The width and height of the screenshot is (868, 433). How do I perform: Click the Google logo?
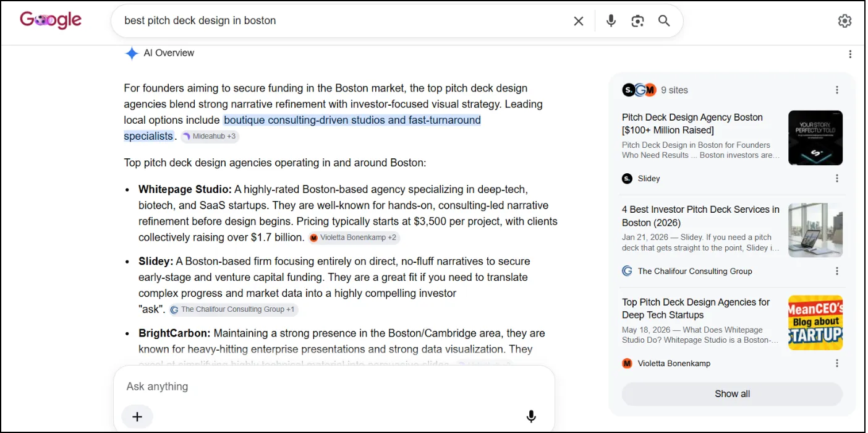click(51, 20)
